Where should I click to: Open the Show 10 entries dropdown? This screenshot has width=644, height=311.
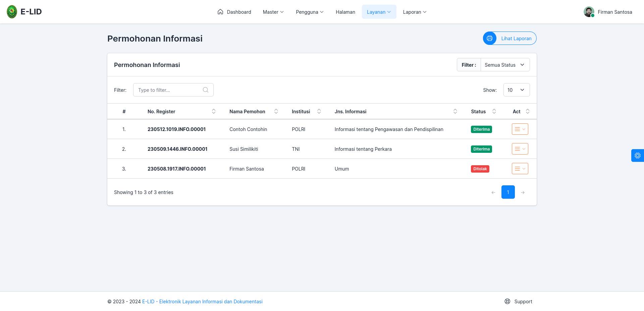coord(517,90)
